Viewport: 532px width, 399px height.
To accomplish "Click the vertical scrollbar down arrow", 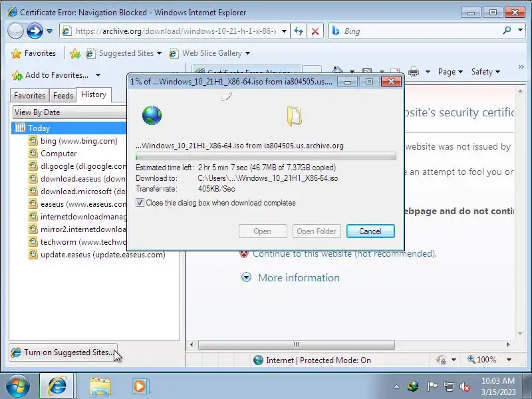I will point(520,334).
